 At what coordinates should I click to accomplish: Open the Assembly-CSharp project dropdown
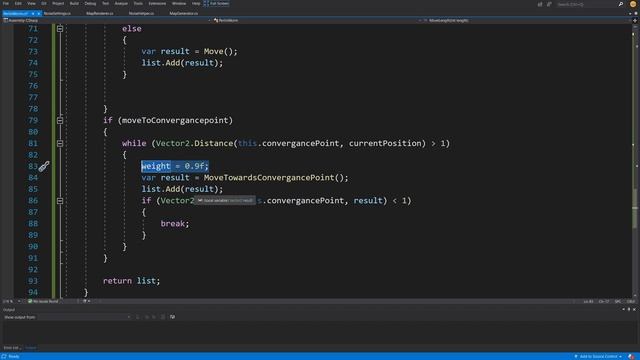click(107, 20)
